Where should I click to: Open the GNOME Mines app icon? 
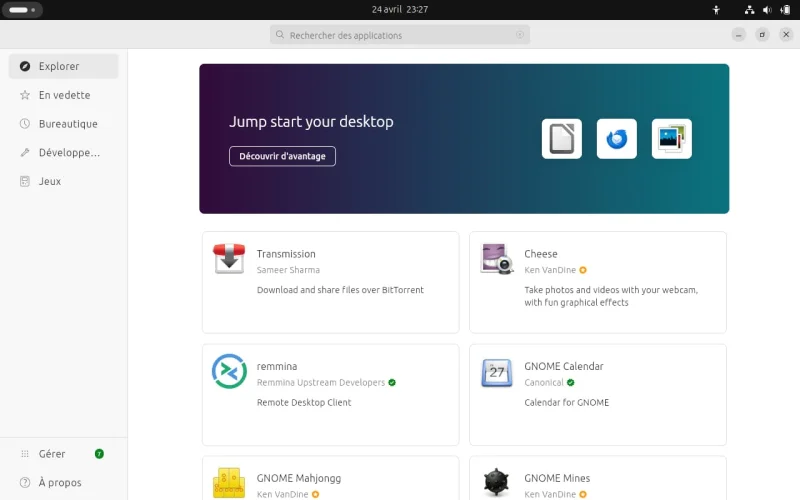(x=496, y=482)
